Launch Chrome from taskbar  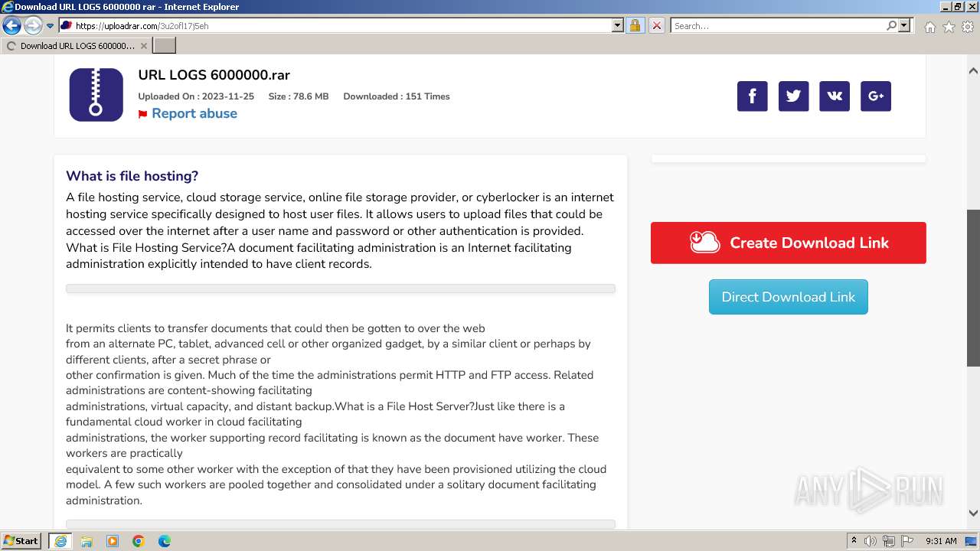click(139, 541)
